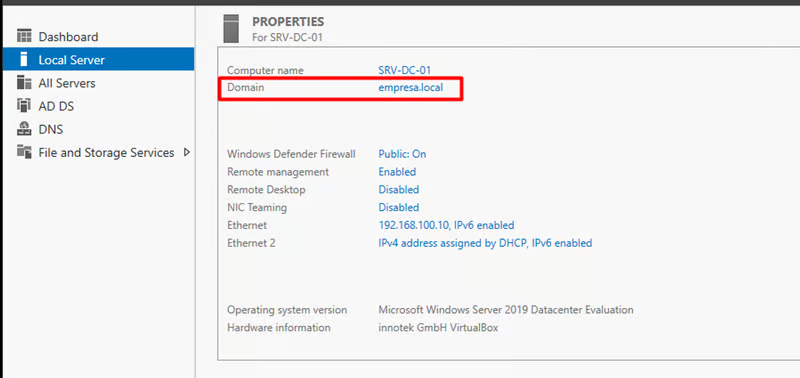Viewport: 800px width, 378px height.
Task: Click NIC Teaming Disabled link
Action: pos(398,208)
